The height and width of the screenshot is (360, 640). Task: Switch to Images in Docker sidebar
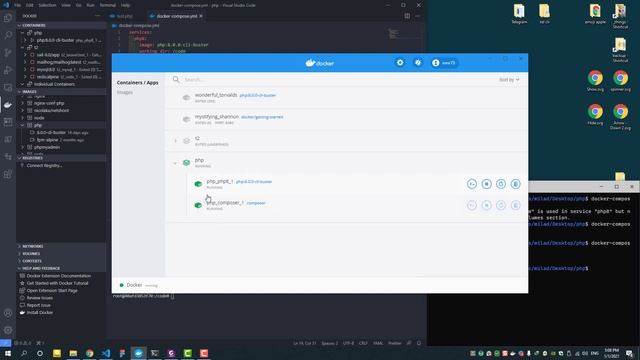(x=125, y=92)
